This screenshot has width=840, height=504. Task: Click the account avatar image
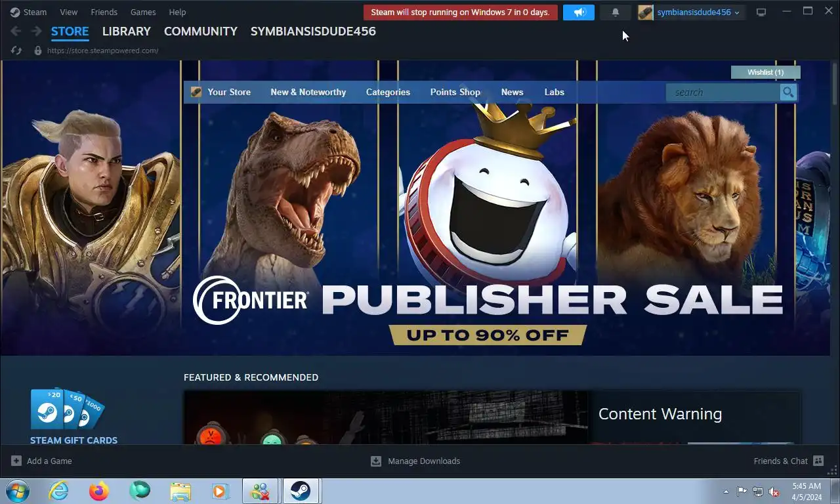646,12
